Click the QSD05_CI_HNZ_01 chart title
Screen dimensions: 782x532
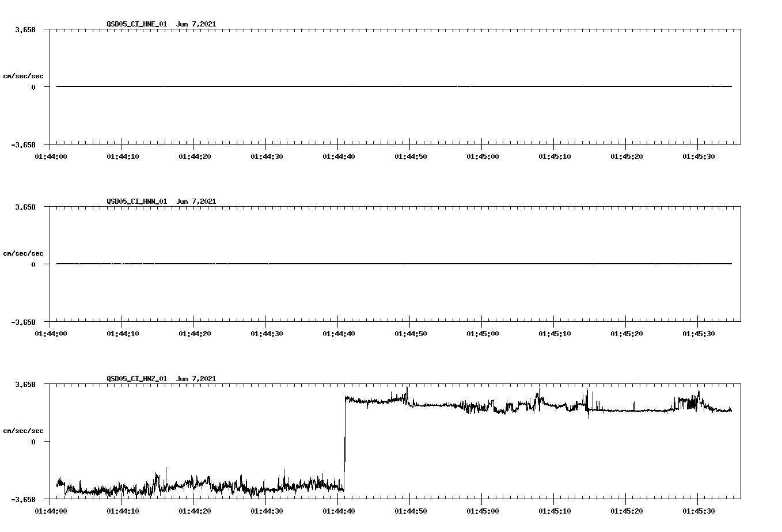tap(161, 379)
